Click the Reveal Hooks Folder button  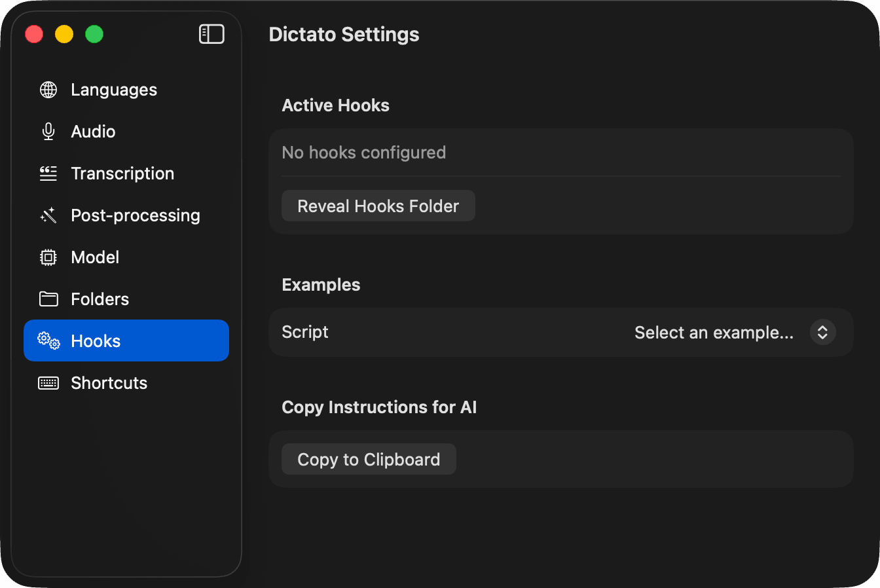(378, 205)
